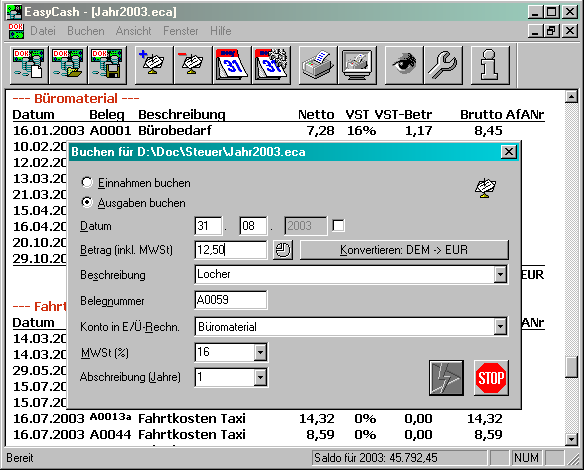Click the --- Büromaterial --- section heading
The image size is (584, 470).
point(76,99)
